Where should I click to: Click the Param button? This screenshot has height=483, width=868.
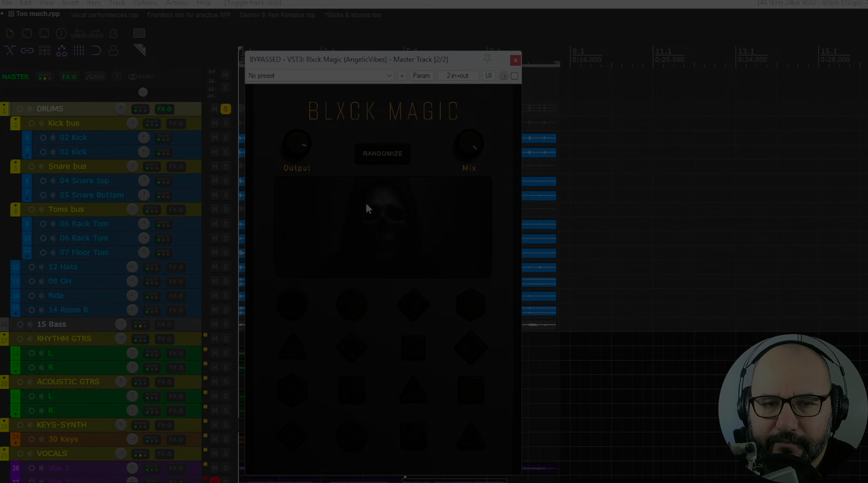[421, 76]
